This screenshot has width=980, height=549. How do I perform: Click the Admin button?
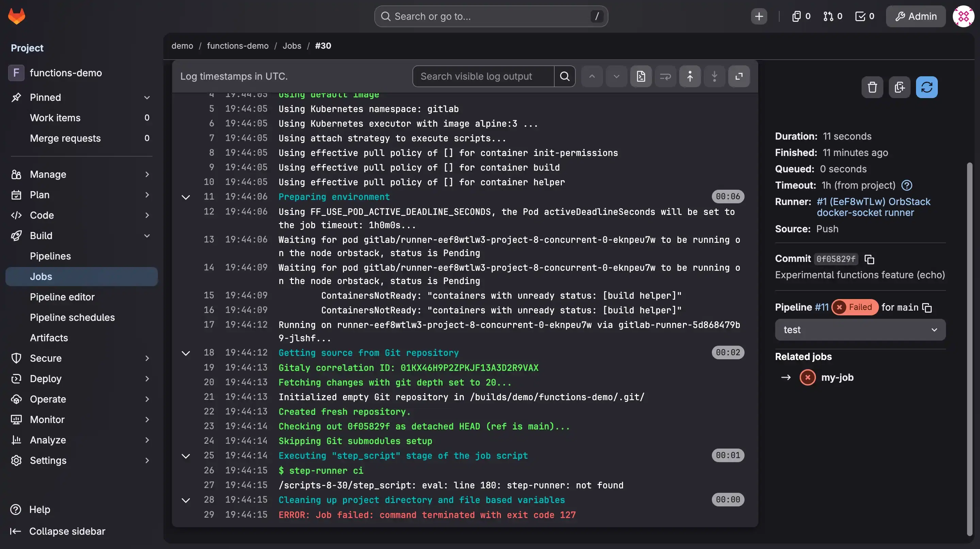(x=916, y=16)
